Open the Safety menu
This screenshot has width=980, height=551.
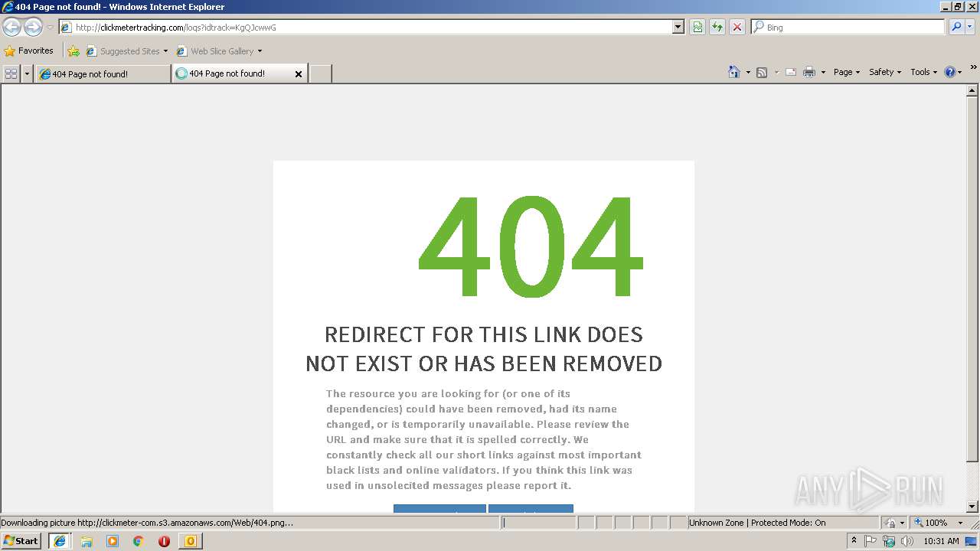click(884, 72)
